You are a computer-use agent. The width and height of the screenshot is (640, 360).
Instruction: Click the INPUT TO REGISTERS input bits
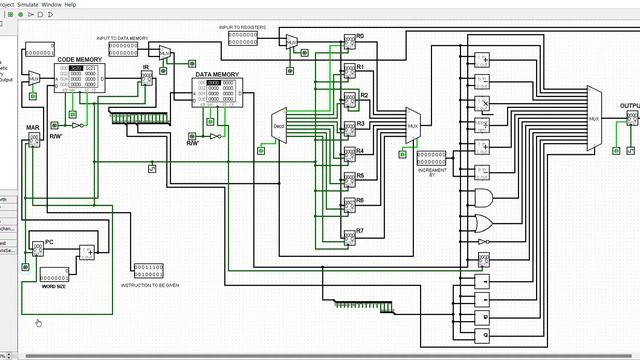(x=243, y=38)
